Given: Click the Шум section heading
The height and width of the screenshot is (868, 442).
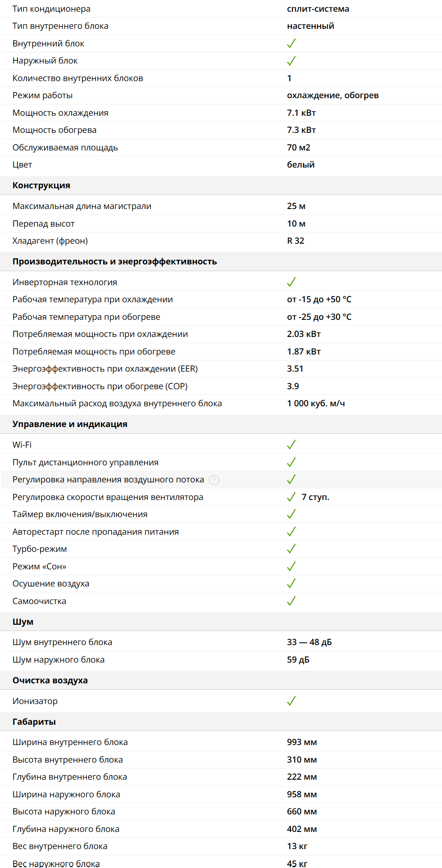Looking at the screenshot, I should [x=23, y=622].
